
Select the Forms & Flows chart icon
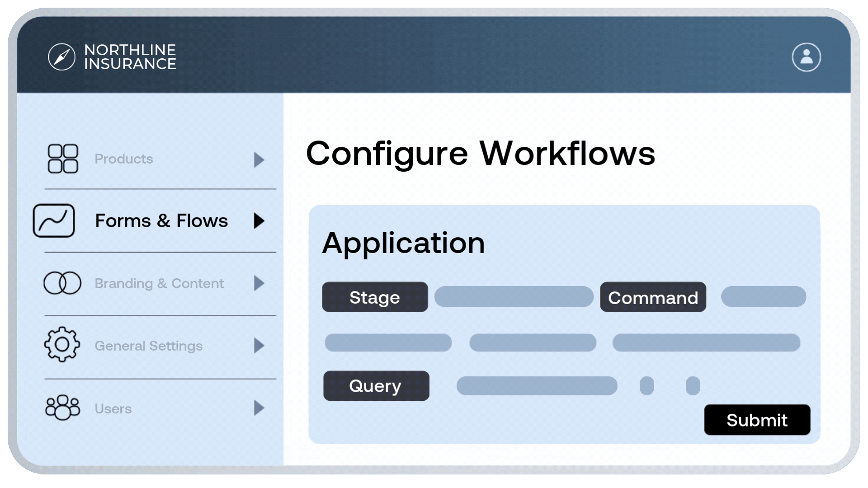tap(54, 221)
